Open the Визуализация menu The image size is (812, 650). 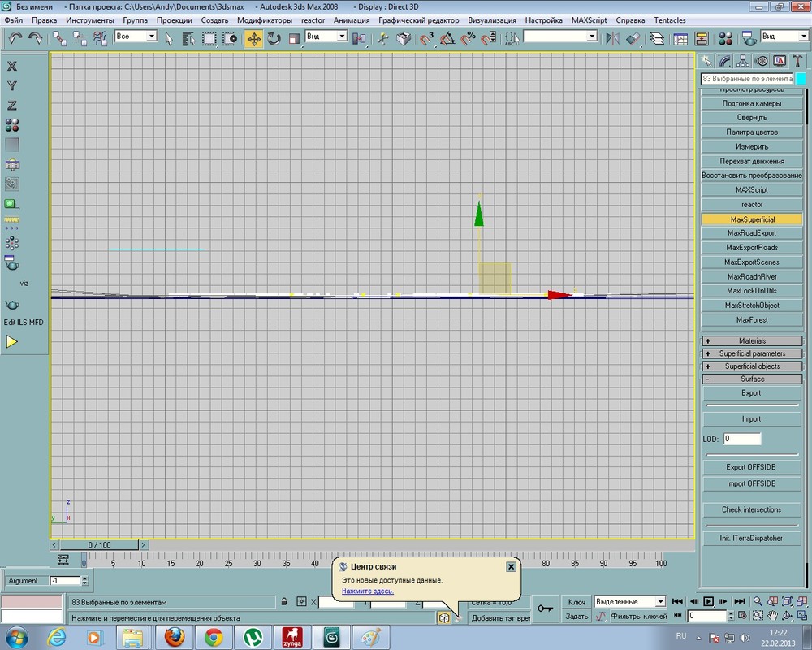(492, 19)
